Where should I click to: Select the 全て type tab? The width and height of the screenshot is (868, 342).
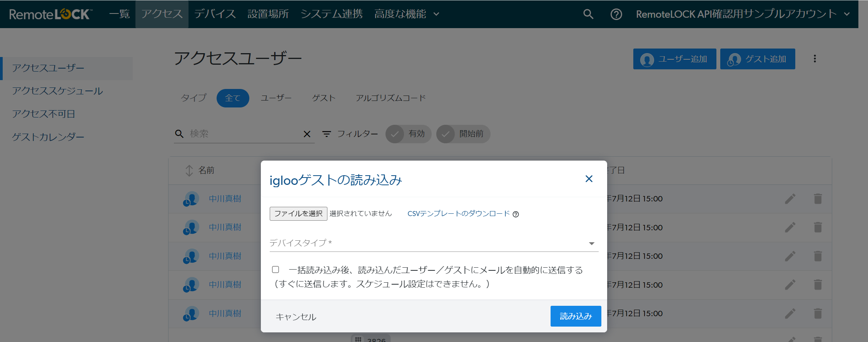point(233,98)
